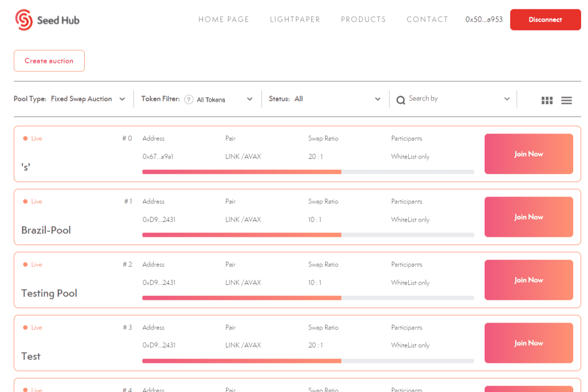The height and width of the screenshot is (392, 588).
Task: Open the Token Filter question mark help icon
Action: pos(189,99)
